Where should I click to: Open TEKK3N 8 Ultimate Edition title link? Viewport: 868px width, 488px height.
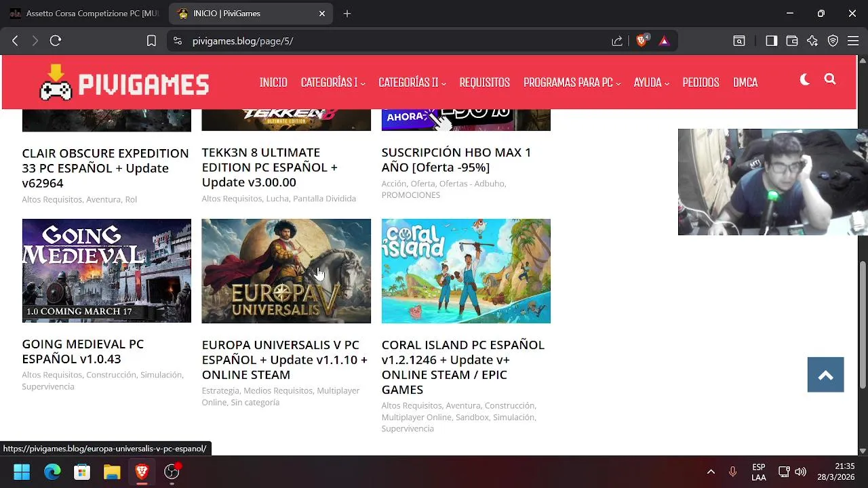click(269, 167)
